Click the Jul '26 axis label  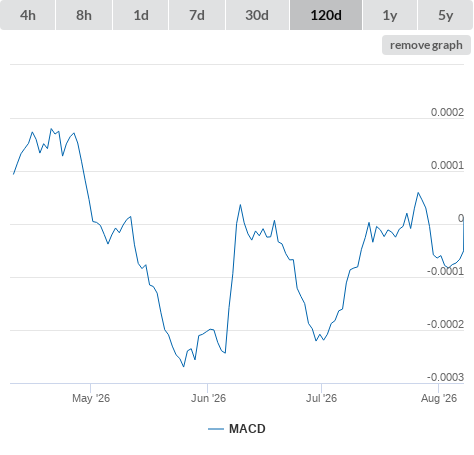tap(322, 398)
